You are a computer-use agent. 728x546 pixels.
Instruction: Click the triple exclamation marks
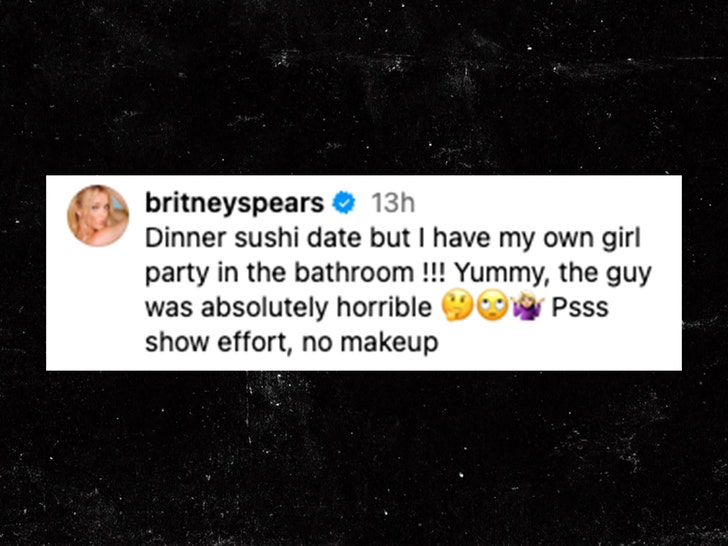click(x=434, y=273)
